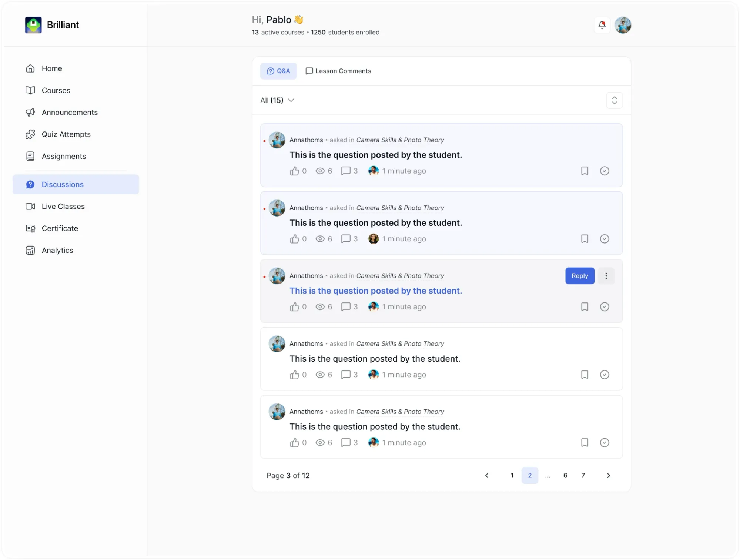The height and width of the screenshot is (560, 740).
Task: Open the highlighted blue question title
Action: coord(376,291)
